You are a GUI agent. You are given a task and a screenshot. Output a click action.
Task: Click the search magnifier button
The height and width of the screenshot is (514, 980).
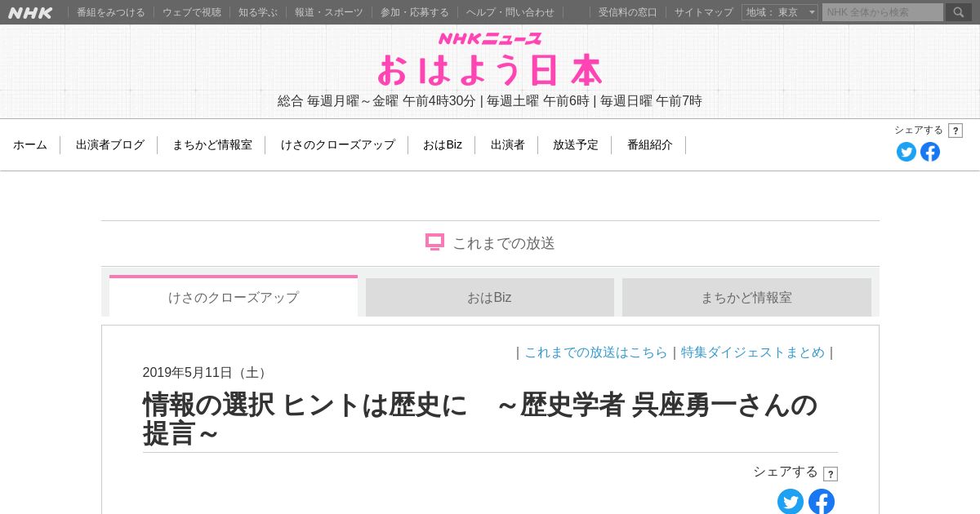pos(959,12)
